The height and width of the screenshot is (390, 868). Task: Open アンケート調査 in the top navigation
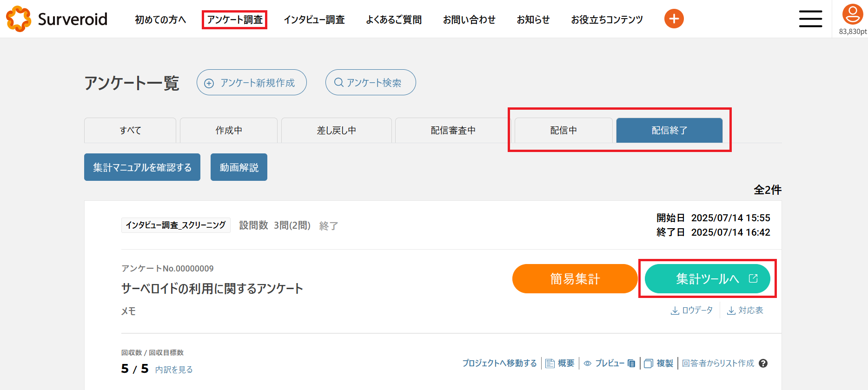point(235,20)
